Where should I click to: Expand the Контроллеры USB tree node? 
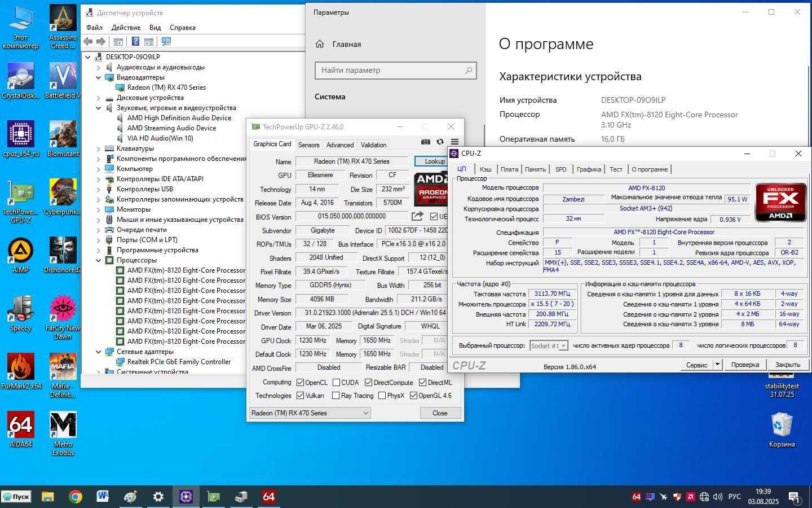(99, 189)
